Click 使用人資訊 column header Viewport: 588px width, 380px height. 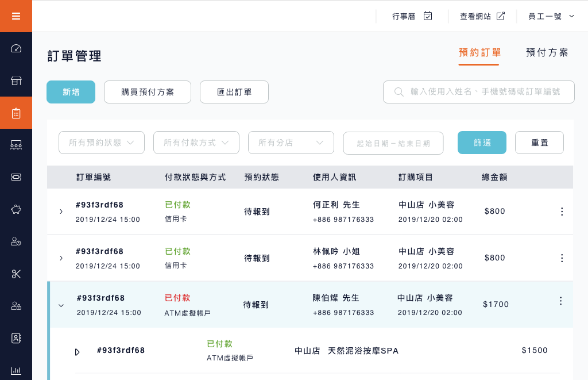tap(335, 177)
